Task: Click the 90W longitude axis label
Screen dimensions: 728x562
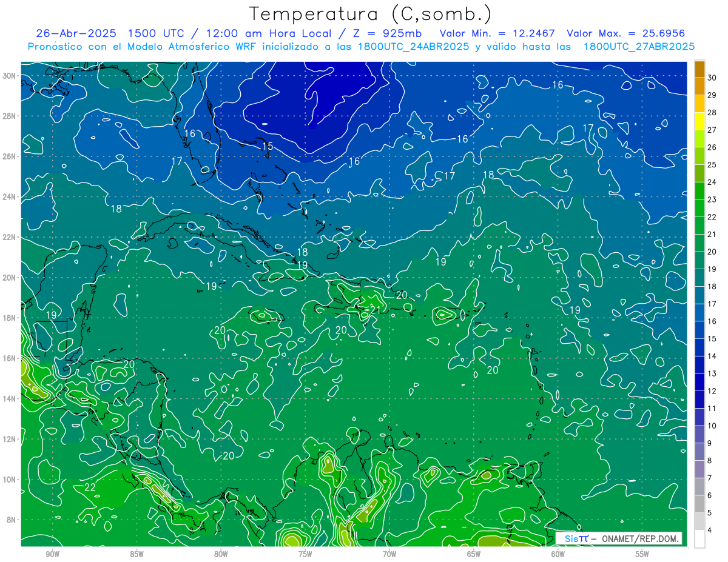Action: (53, 554)
